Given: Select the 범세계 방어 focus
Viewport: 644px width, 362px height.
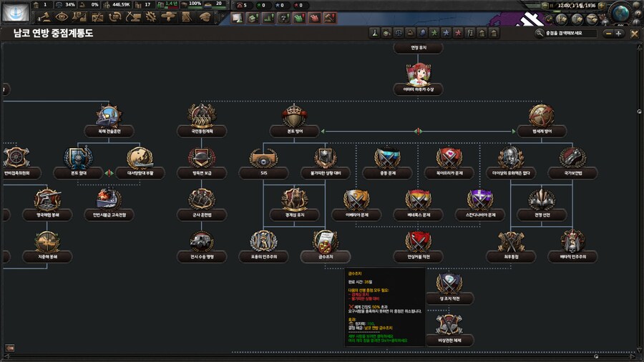Looking at the screenshot, I should click(541, 120).
